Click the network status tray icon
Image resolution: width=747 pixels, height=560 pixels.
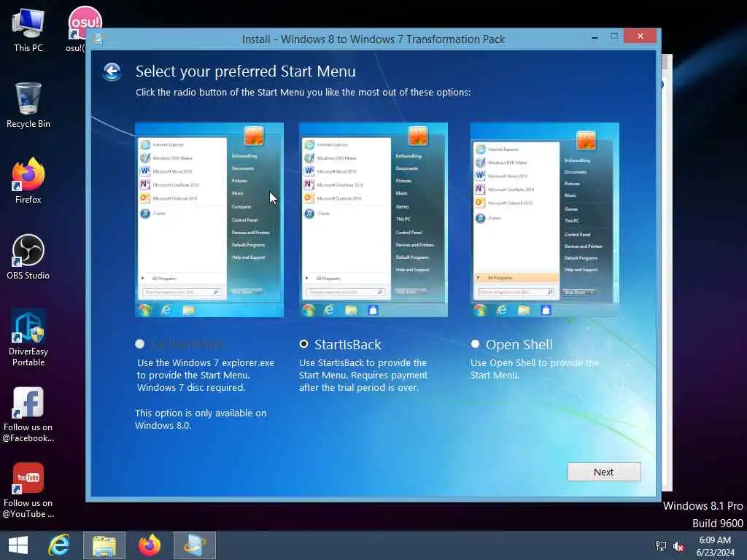tap(661, 546)
